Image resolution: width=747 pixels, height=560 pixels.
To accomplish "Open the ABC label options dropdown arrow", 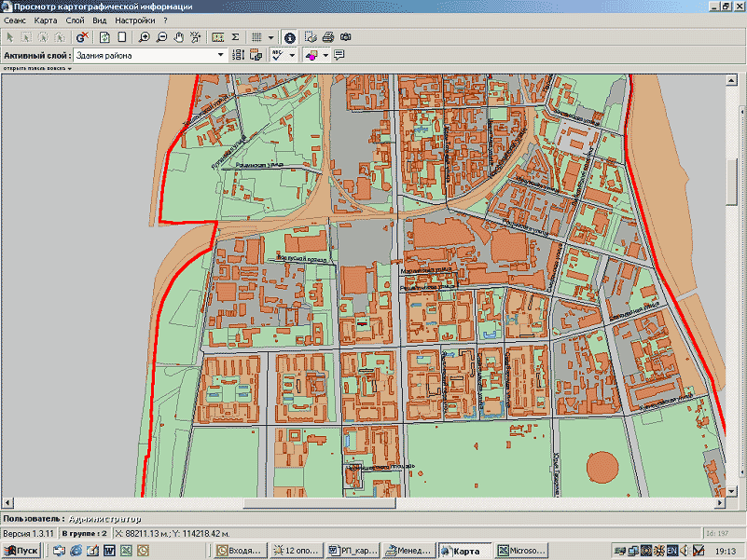I will click(x=292, y=55).
